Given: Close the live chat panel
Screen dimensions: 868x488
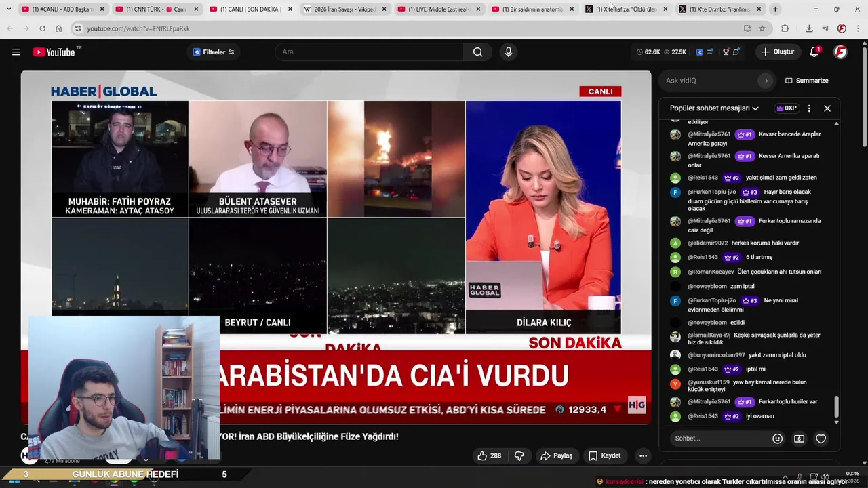Looking at the screenshot, I should click(827, 108).
